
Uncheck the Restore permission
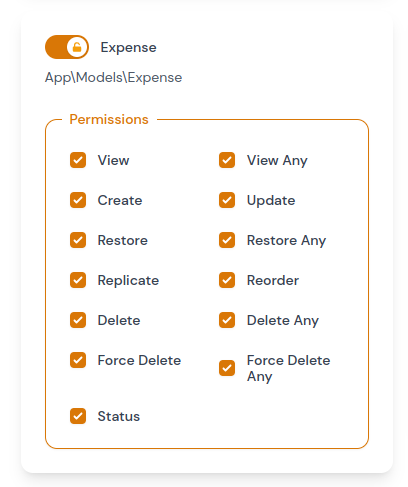tap(78, 240)
